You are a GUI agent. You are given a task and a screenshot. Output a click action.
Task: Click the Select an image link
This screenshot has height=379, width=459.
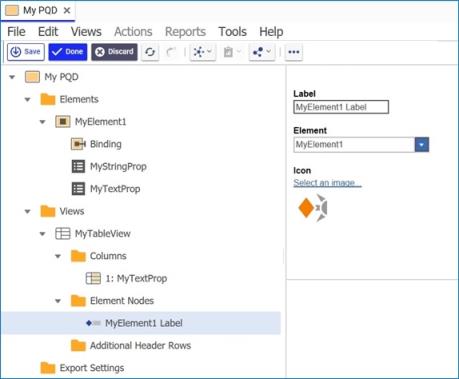327,183
